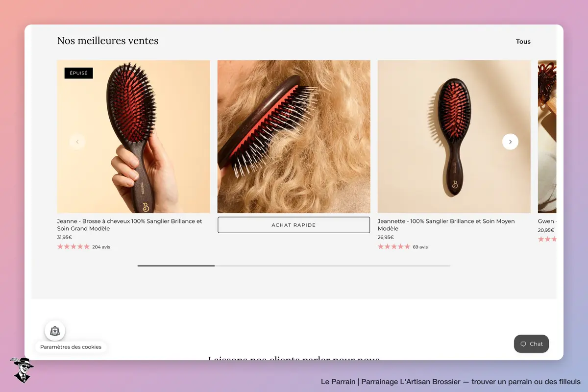Open the rewards shopping bag icon

pyautogui.click(x=55, y=331)
